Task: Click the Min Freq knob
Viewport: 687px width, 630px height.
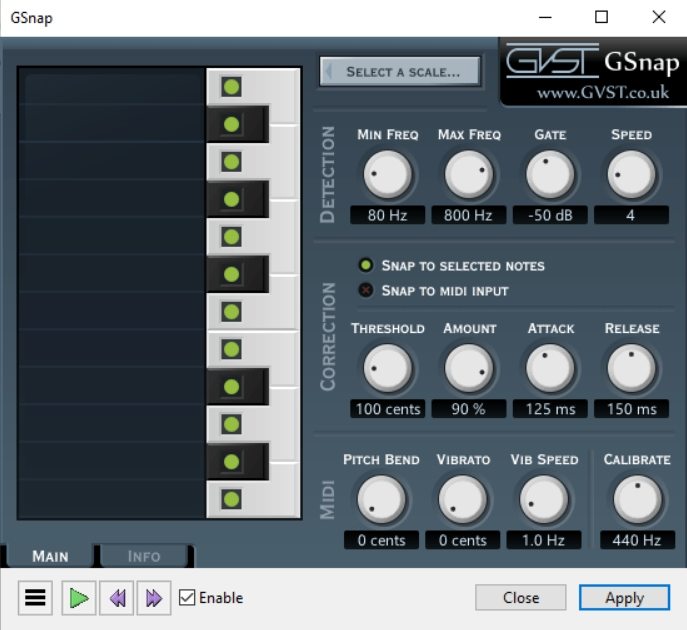Action: (387, 174)
